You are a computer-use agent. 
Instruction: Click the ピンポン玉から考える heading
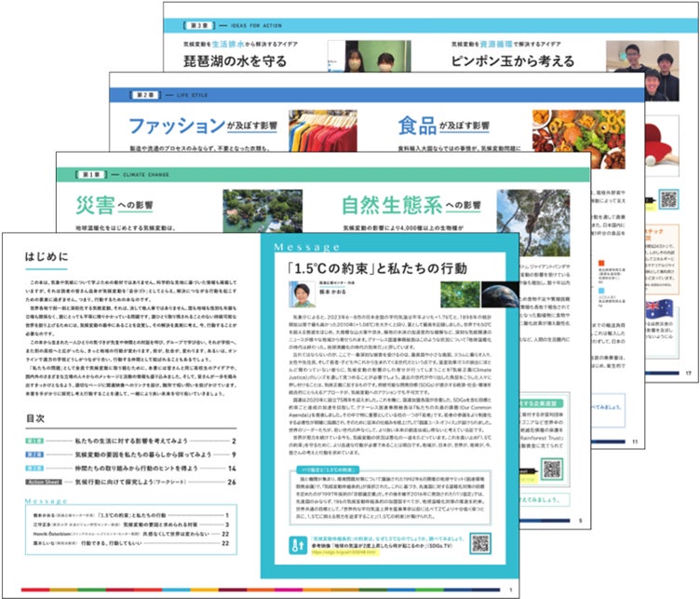click(x=513, y=61)
